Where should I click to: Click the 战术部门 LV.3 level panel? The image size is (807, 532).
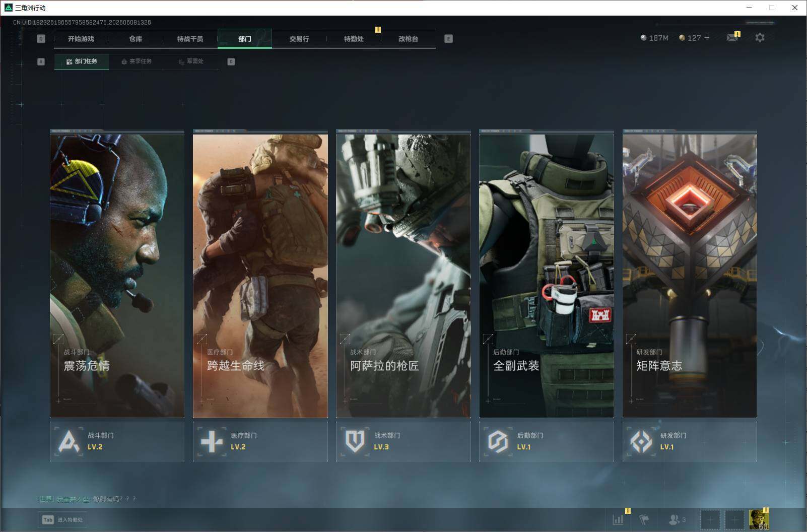(x=403, y=441)
